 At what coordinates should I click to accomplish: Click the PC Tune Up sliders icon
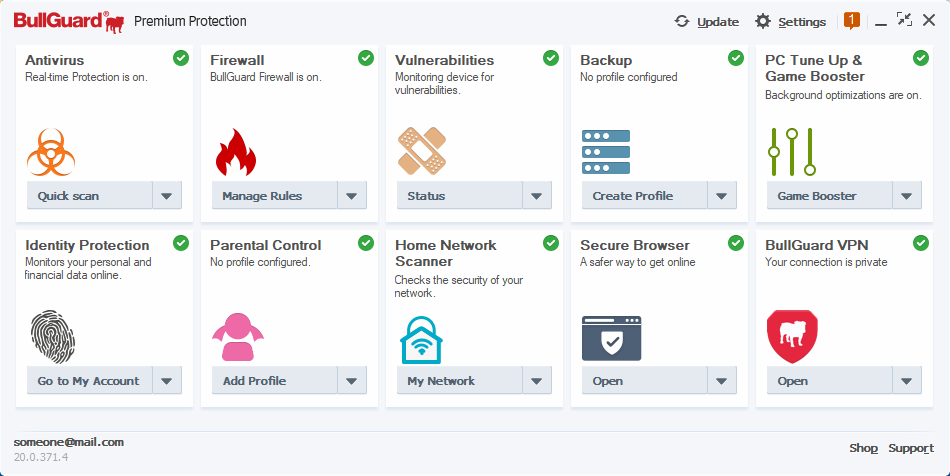[x=792, y=151]
